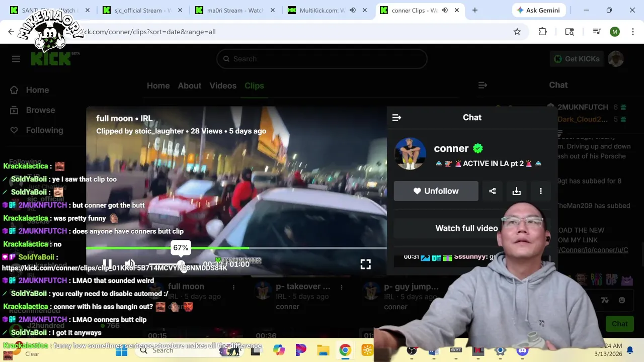Viewport: 644px width, 362px height.
Task: Collapse the background page Chat panel arrow
Action: [482, 85]
